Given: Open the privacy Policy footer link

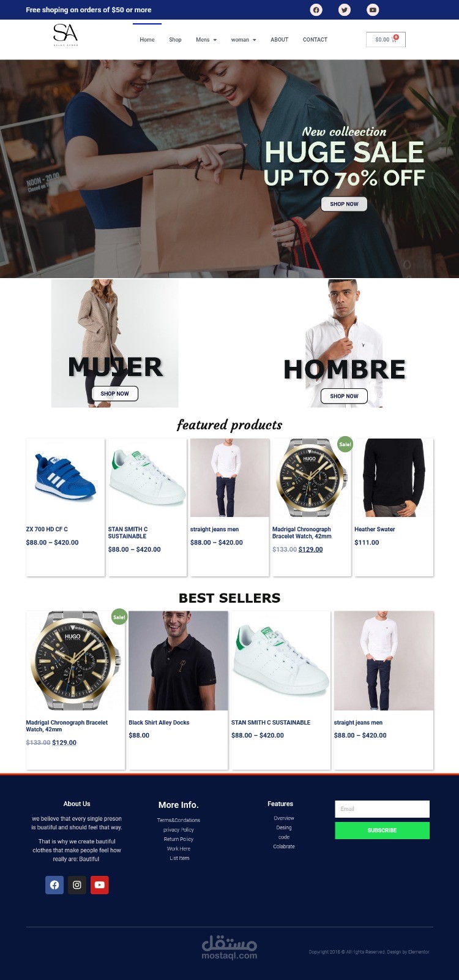Looking at the screenshot, I should (x=179, y=830).
